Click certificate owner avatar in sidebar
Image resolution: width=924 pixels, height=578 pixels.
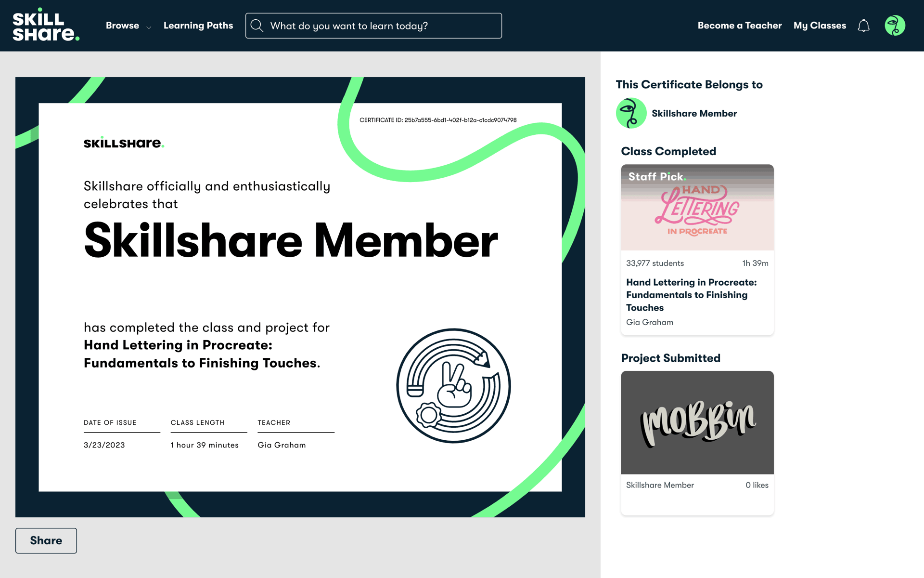[631, 113]
